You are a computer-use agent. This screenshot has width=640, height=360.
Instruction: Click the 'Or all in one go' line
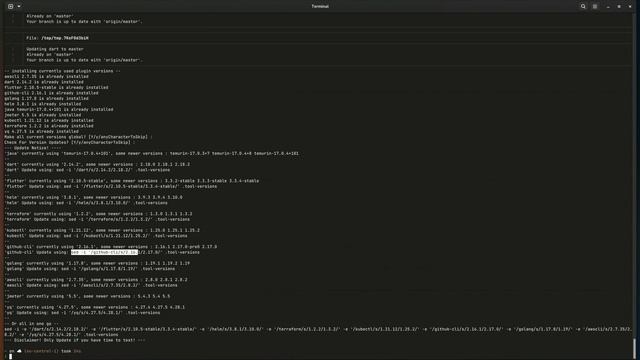32,324
